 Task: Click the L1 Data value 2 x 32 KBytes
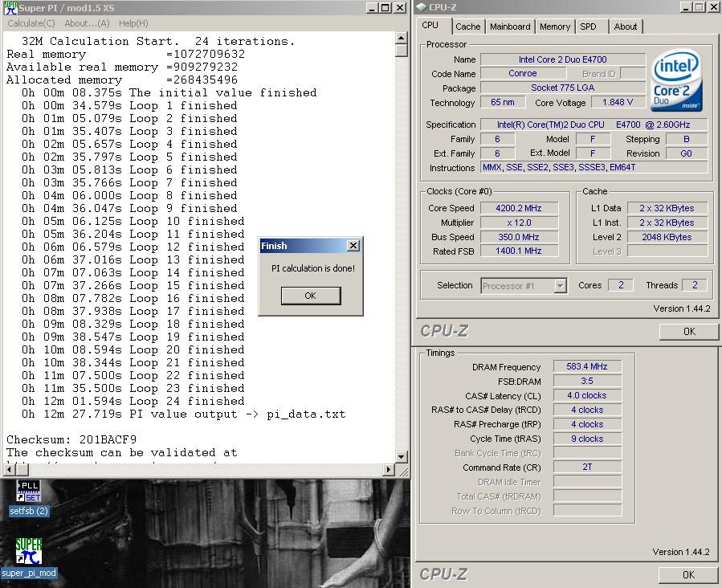pyautogui.click(x=667, y=208)
